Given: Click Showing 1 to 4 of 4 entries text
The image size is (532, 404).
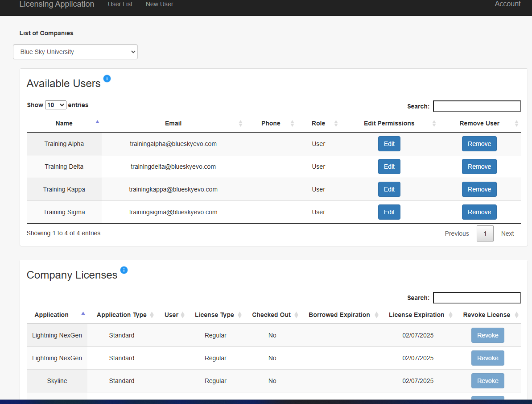Looking at the screenshot, I should (x=63, y=233).
